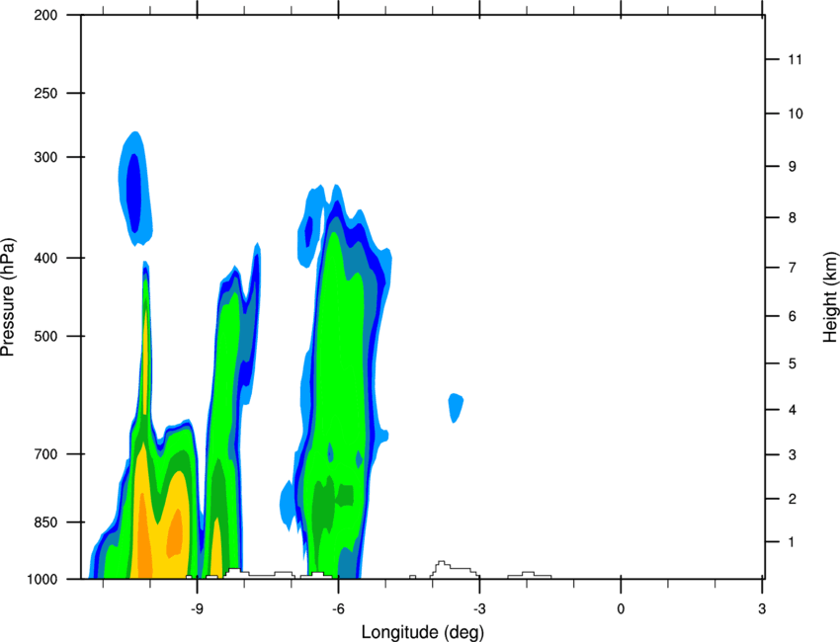Click the 5 km height tick label

pos(793,363)
